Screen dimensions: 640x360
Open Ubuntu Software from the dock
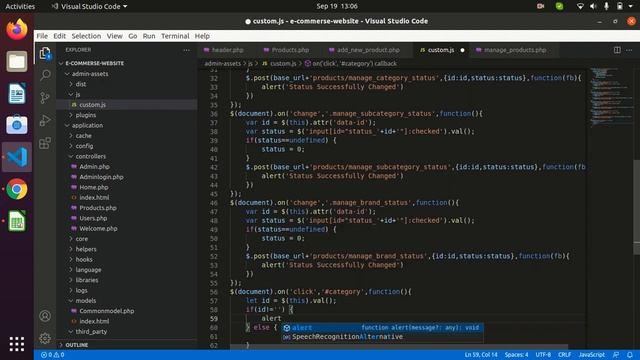pos(17,125)
